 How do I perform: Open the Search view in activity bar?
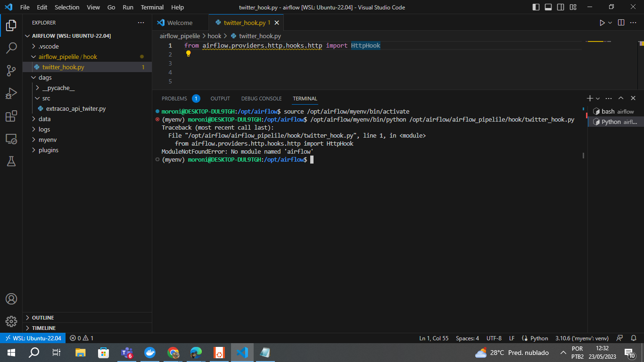pos(11,48)
